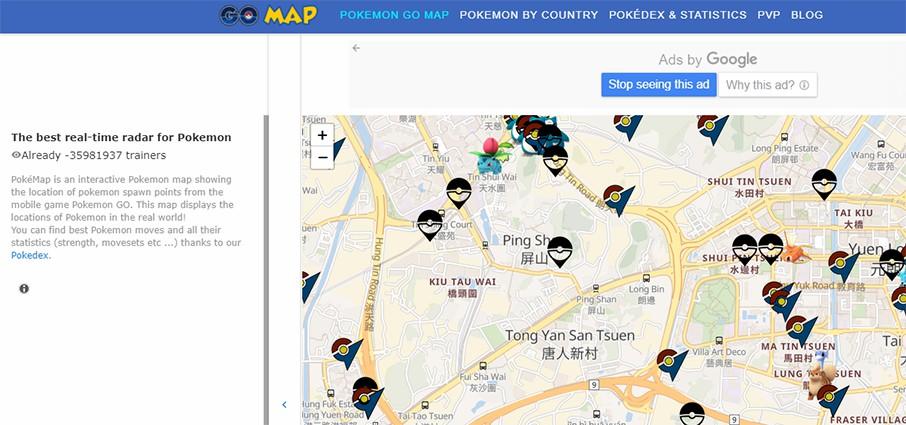
Task: Click Stop seeing this ad
Action: (659, 85)
